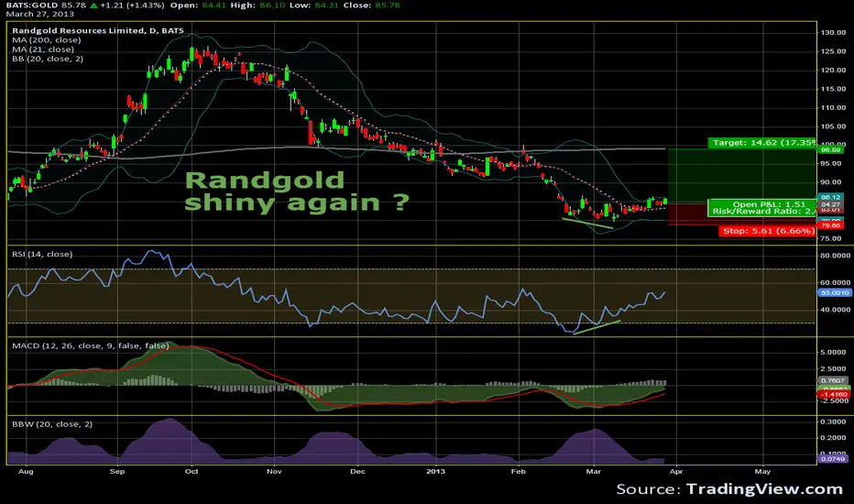Click the -1.4160 MACD signal value tag
Screen dimensions: 854x504
point(833,394)
